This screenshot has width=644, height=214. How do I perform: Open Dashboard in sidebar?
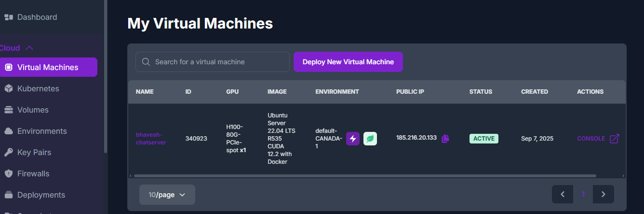[37, 17]
